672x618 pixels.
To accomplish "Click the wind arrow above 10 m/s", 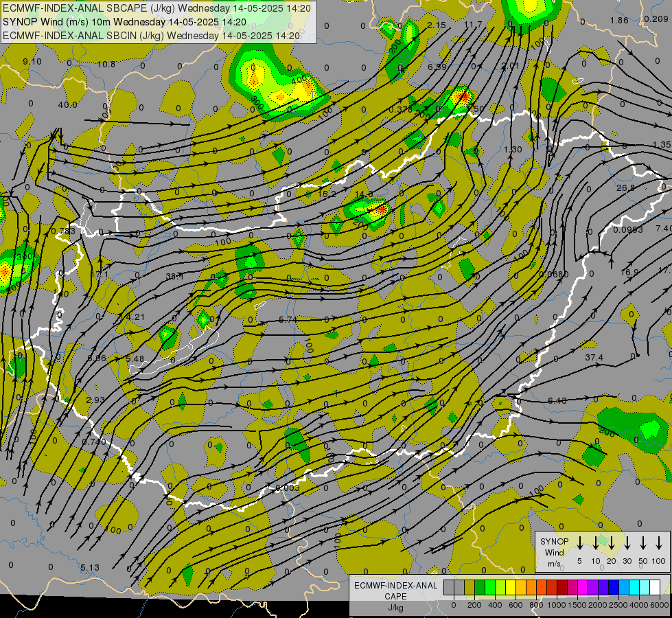I will point(595,542).
